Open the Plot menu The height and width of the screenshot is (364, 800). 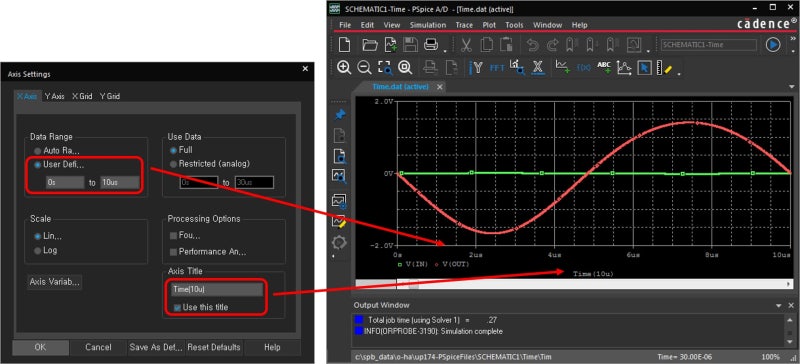click(489, 25)
